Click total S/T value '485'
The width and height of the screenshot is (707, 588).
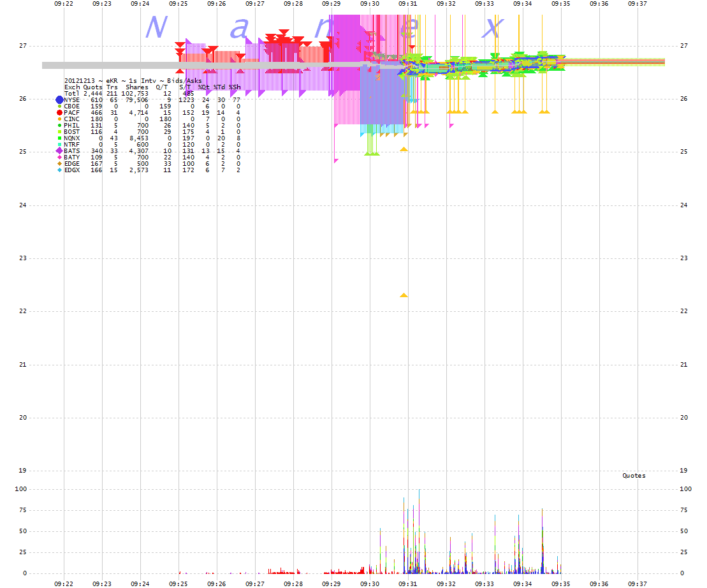point(189,93)
